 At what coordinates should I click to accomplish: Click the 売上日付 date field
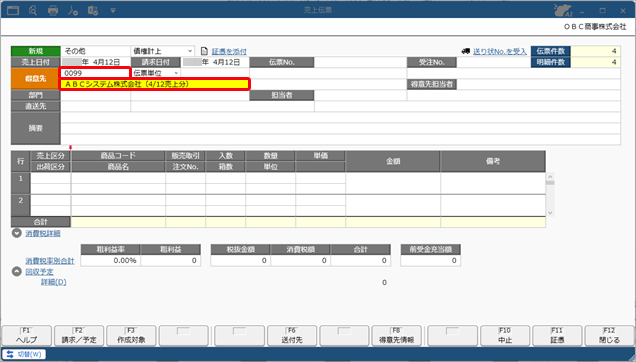tap(95, 62)
